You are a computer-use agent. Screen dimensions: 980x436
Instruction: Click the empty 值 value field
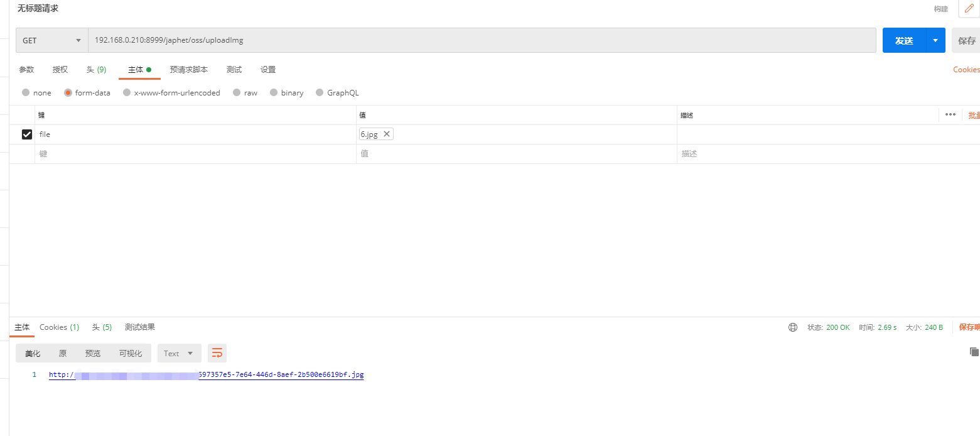click(x=516, y=154)
